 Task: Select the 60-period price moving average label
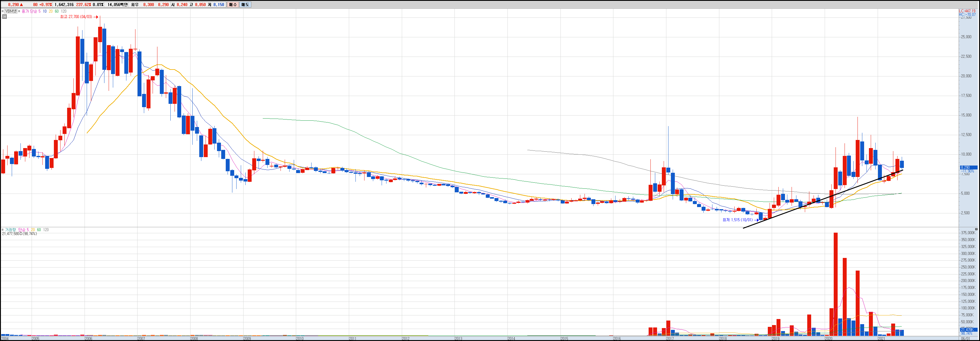57,11
